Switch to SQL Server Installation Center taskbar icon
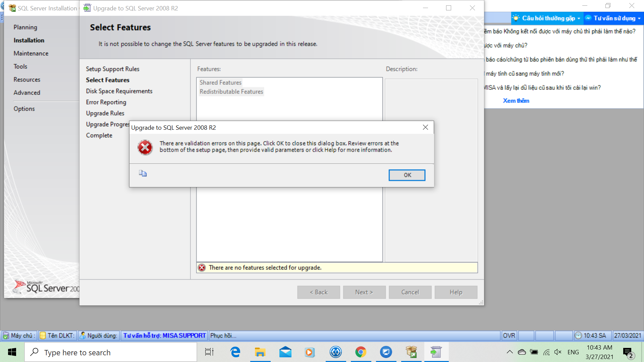 pos(411,352)
